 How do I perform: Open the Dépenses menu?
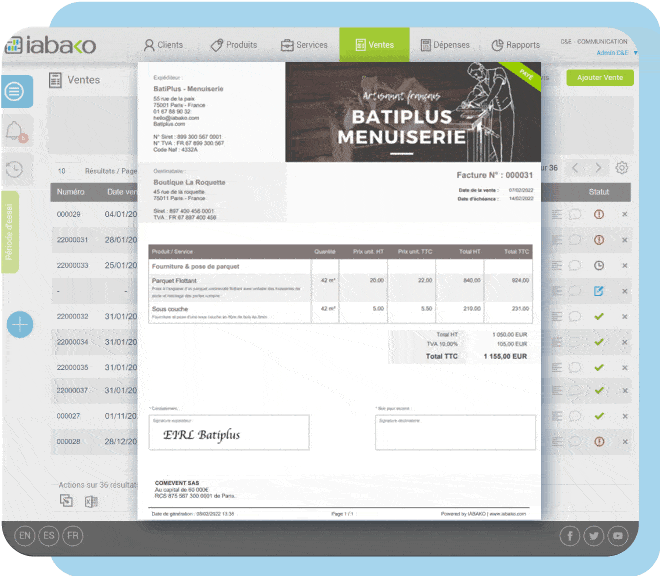pos(445,45)
